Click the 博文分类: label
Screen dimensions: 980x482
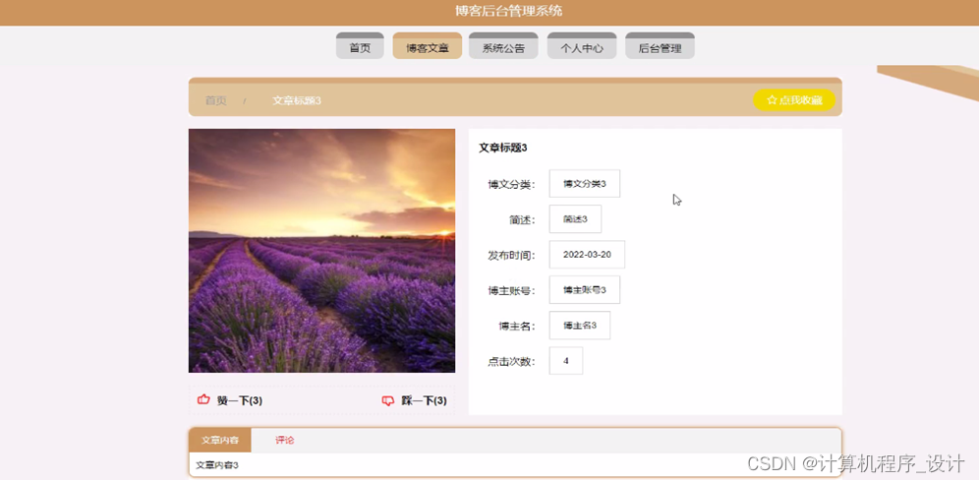pyautogui.click(x=511, y=184)
